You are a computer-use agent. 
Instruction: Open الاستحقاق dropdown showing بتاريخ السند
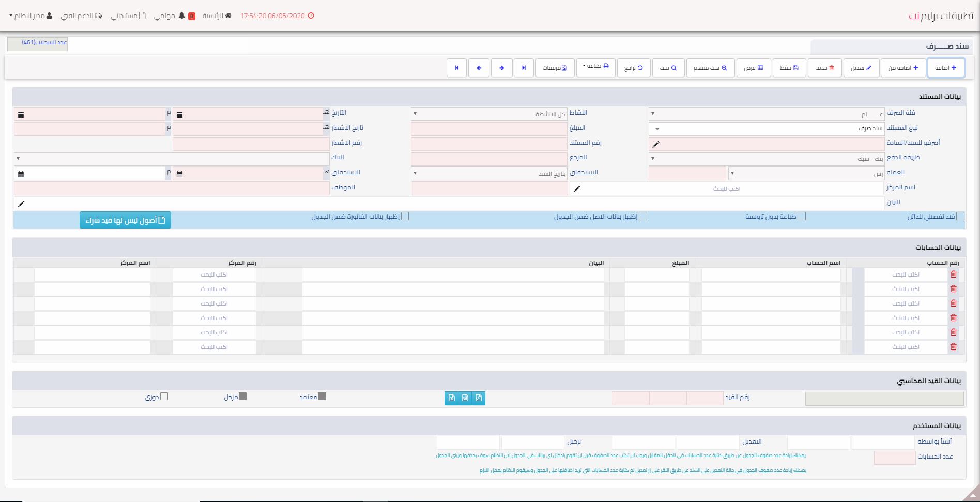point(489,174)
